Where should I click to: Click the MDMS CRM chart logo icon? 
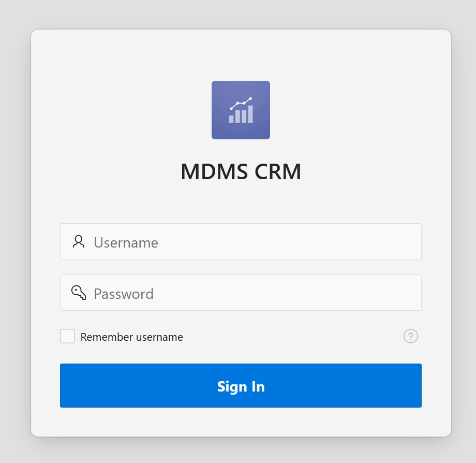(x=241, y=110)
